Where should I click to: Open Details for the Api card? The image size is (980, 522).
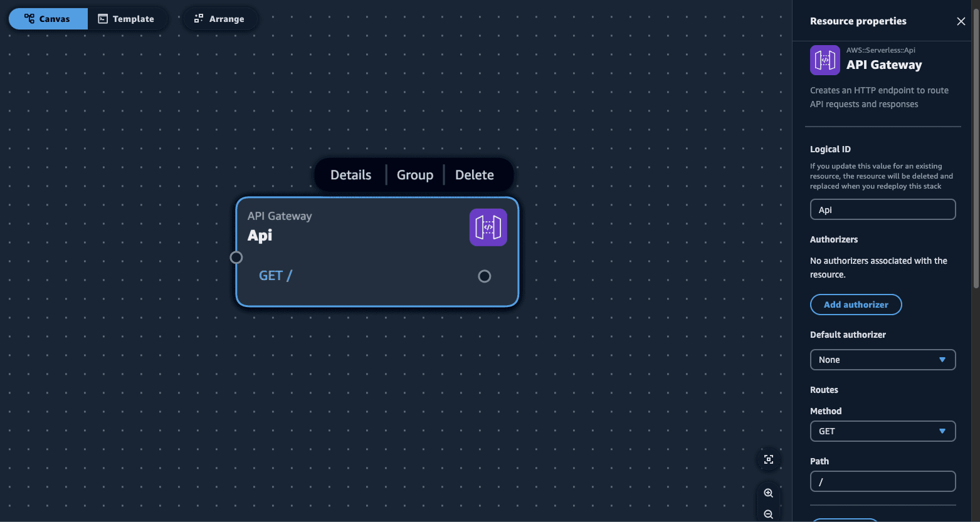click(350, 175)
